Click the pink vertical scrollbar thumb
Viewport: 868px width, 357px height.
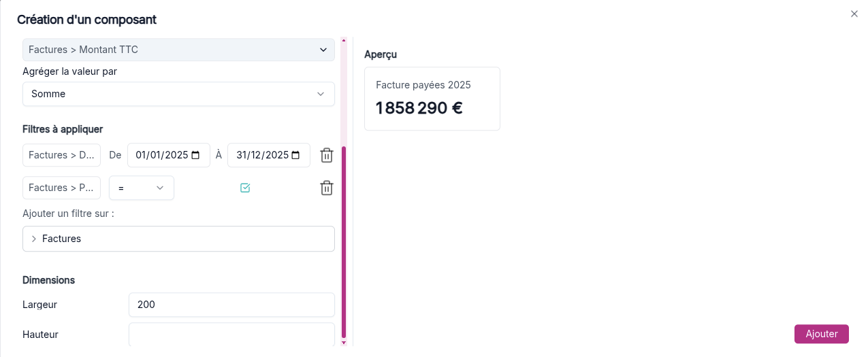pos(344,242)
